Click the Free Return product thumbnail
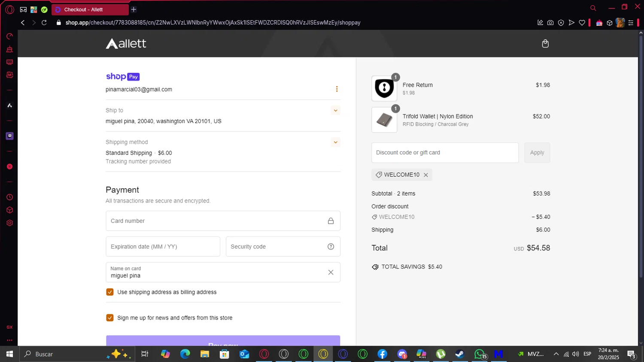This screenshot has width=644, height=362. click(x=384, y=89)
